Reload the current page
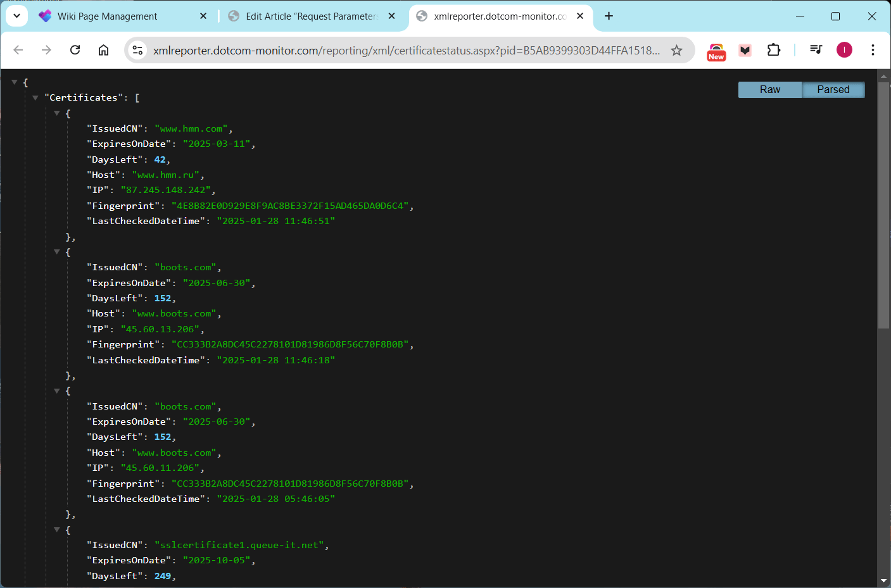The height and width of the screenshot is (588, 891). pyautogui.click(x=75, y=50)
